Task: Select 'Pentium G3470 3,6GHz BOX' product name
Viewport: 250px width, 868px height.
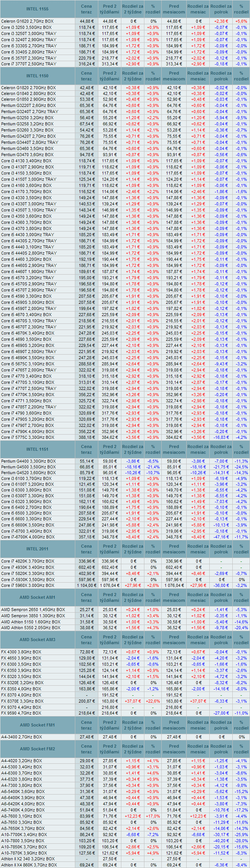Action: (x=27, y=155)
